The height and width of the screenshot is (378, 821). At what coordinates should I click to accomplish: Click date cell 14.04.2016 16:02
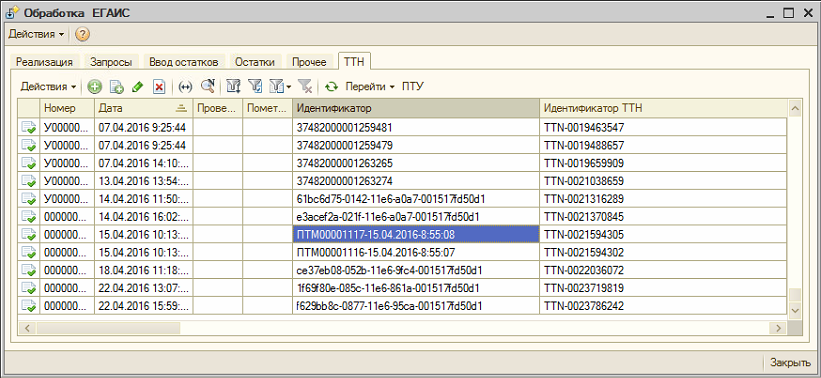[x=143, y=217]
